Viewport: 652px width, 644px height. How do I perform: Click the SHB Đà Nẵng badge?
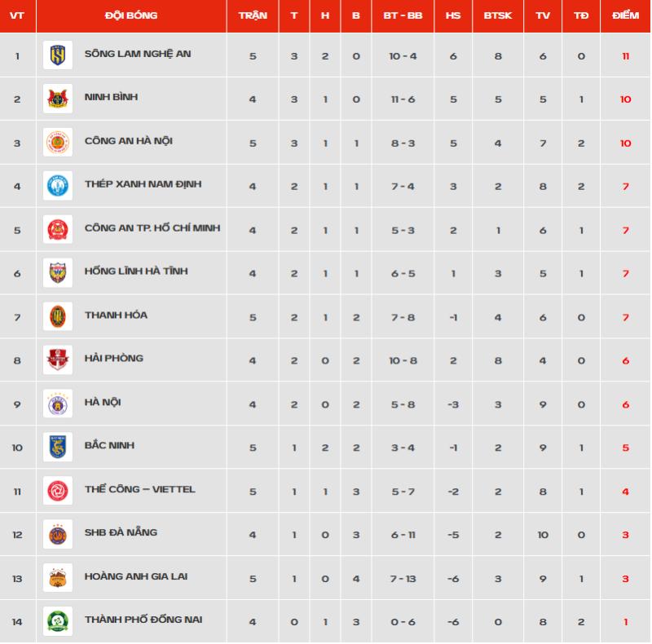click(58, 534)
